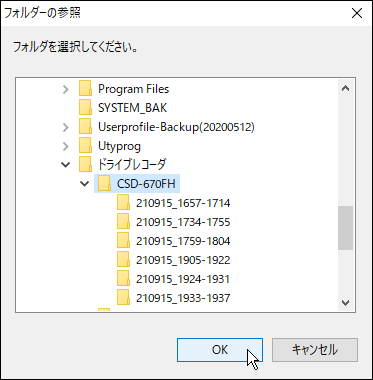Click the scrollbar down arrow
373x380 pixels.
[346, 303]
